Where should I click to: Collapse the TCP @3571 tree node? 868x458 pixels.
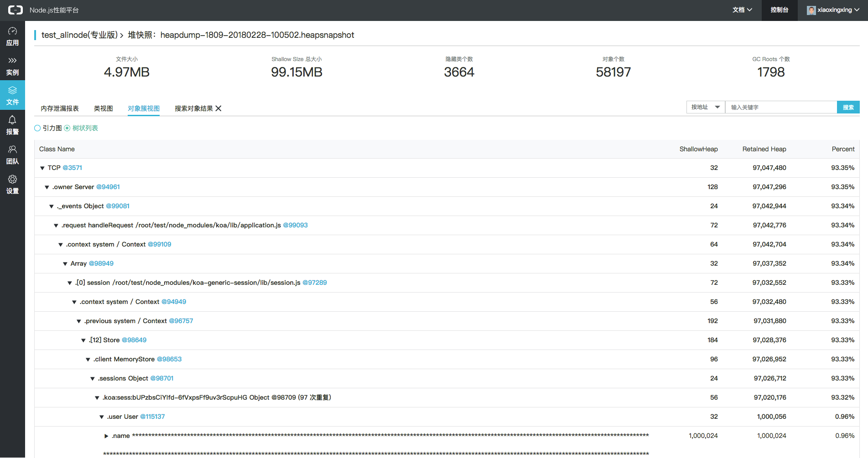point(42,168)
